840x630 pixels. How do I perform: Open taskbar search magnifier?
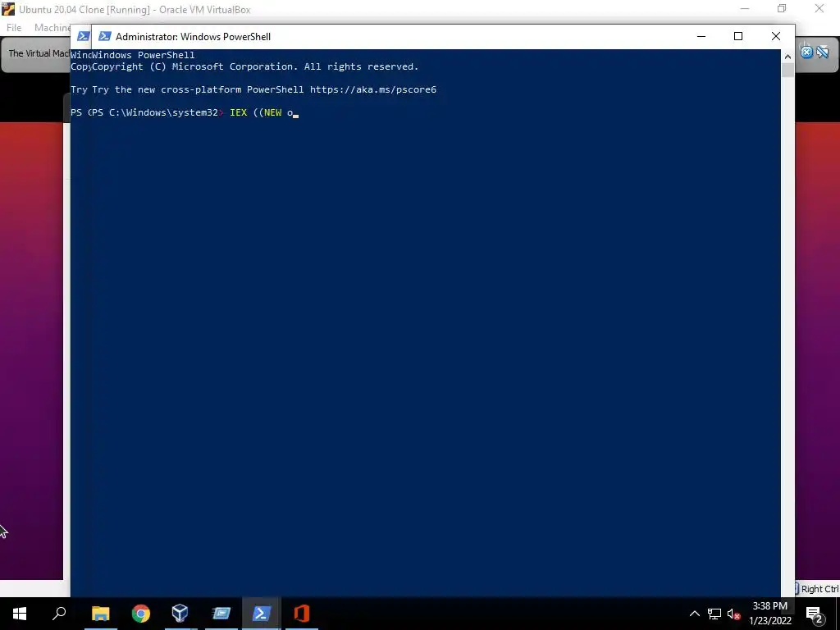coord(59,614)
